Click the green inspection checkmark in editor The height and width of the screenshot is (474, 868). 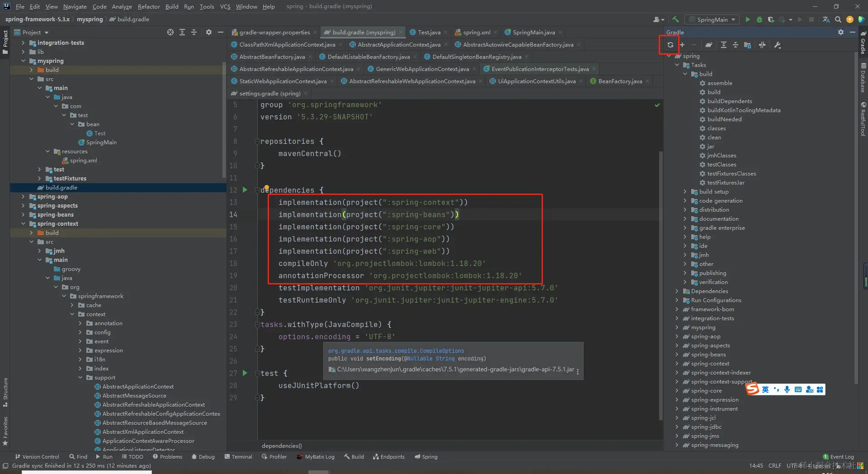pyautogui.click(x=657, y=105)
